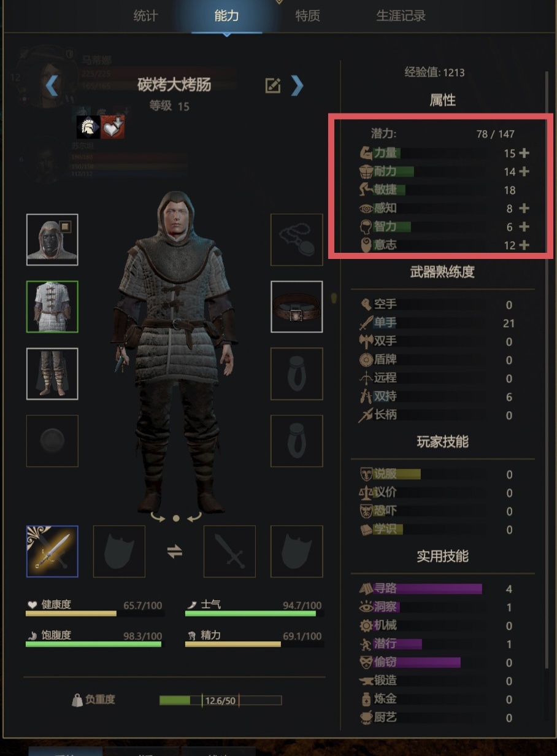Image resolution: width=557 pixels, height=756 pixels.
Task: Increase 耐力 with its plus button
Action: pyautogui.click(x=524, y=172)
